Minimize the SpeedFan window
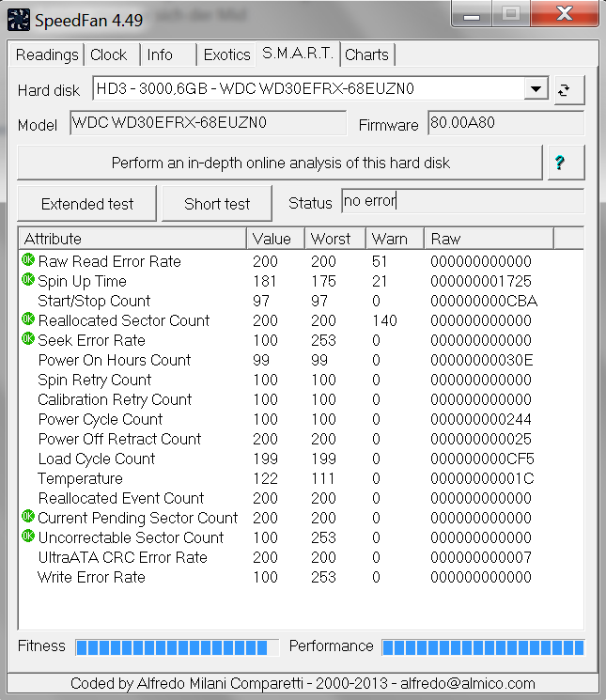The image size is (606, 700). [472, 14]
